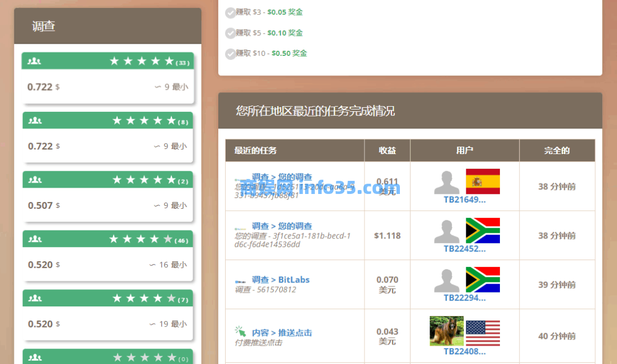Click the group icon on the 7-review survey card
Screen dimensions: 617x364
click(x=35, y=298)
